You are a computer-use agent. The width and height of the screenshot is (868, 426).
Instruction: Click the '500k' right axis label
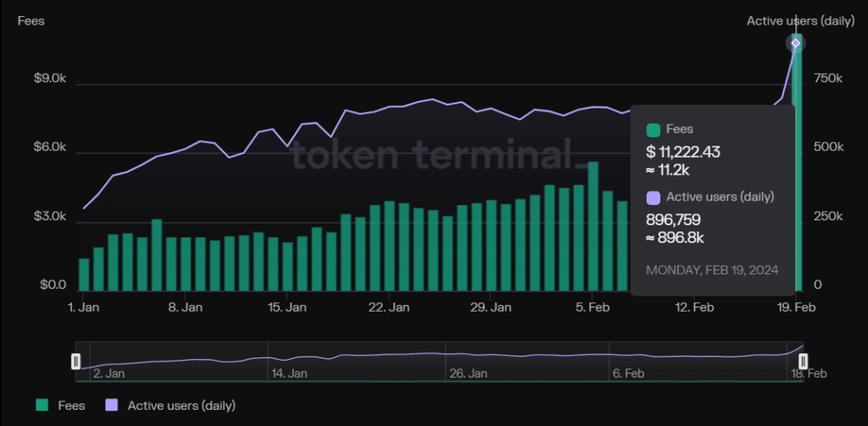tap(828, 147)
